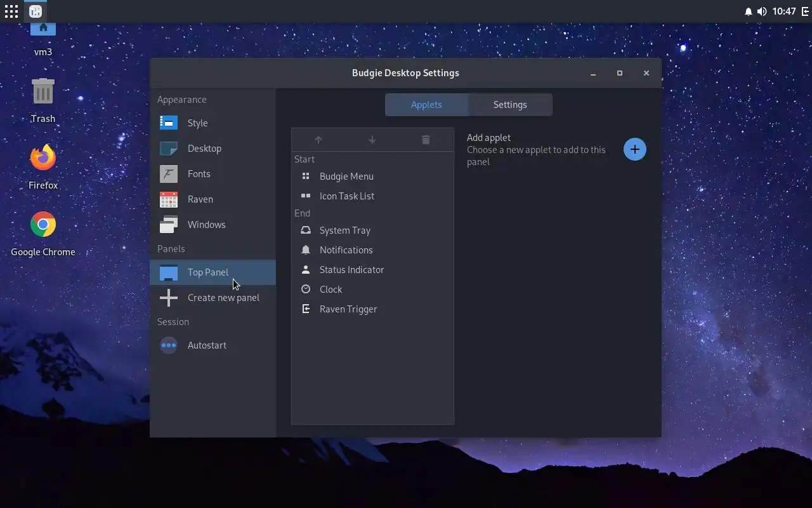Select the Budgie Menu applet row
Image resolution: width=812 pixels, height=508 pixels.
tap(372, 177)
